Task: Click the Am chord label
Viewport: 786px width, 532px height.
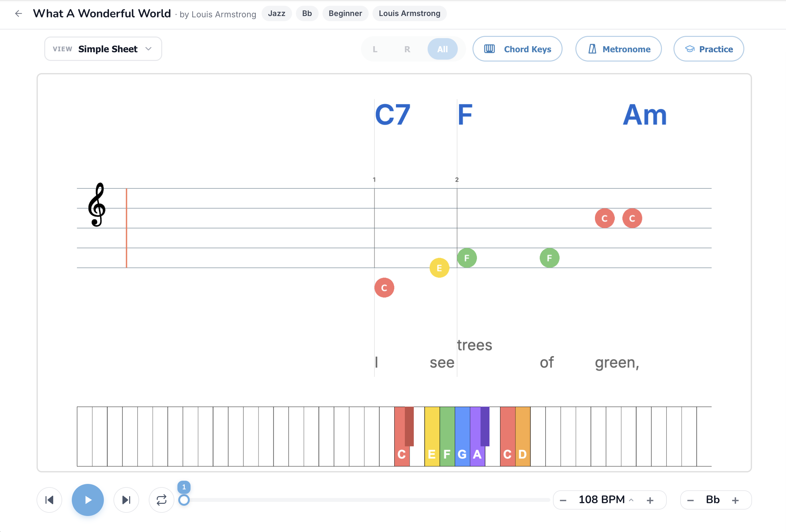Action: coord(645,115)
